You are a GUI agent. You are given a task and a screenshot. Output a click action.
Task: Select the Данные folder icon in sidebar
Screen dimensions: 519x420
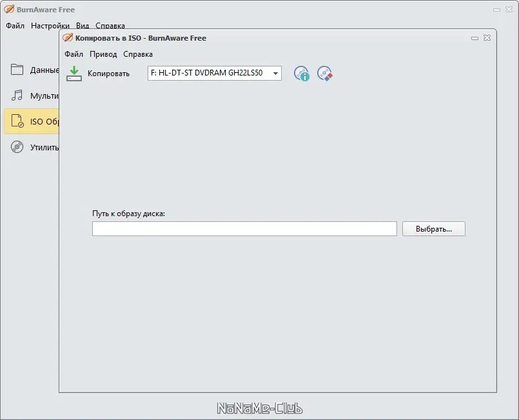[x=17, y=70]
